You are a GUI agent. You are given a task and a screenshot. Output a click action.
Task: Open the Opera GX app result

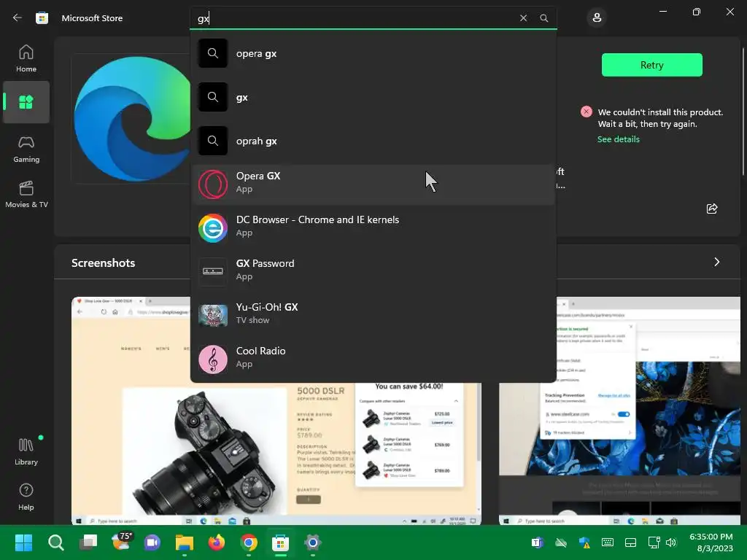point(373,184)
